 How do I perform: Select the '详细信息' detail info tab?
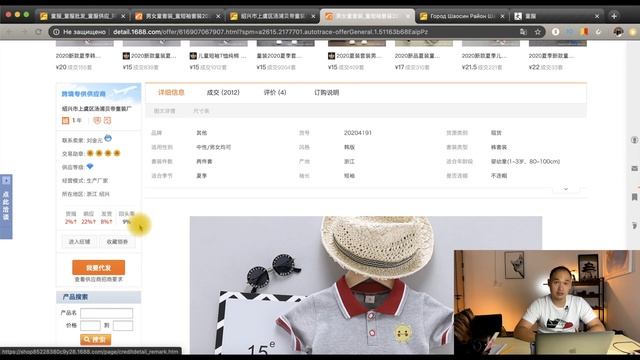point(171,93)
